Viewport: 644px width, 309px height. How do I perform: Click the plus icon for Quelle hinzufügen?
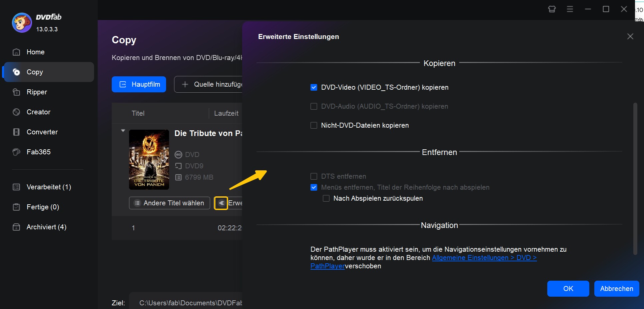[x=185, y=84]
